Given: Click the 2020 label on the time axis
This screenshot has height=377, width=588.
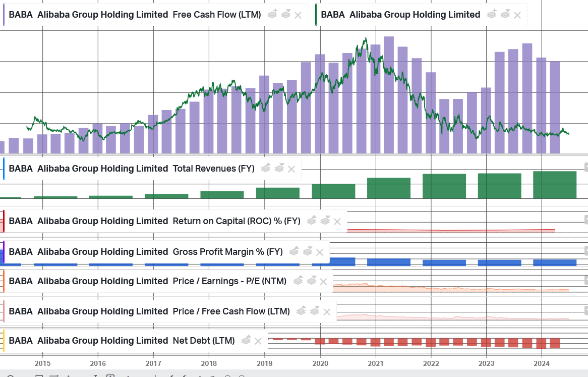Looking at the screenshot, I should tap(320, 363).
